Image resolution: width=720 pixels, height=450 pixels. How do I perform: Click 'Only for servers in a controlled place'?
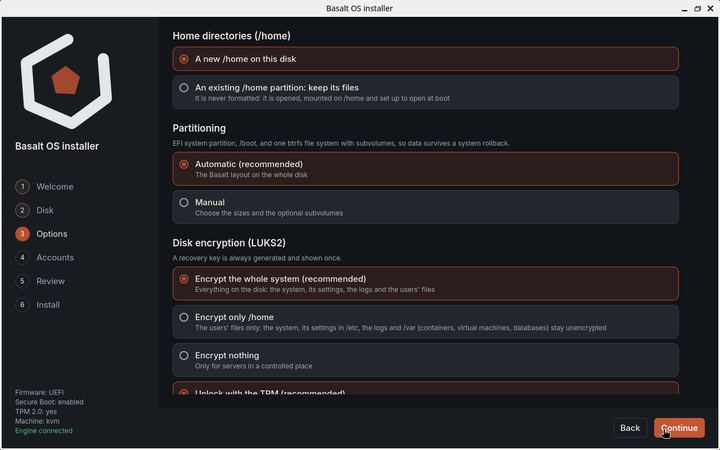click(253, 366)
